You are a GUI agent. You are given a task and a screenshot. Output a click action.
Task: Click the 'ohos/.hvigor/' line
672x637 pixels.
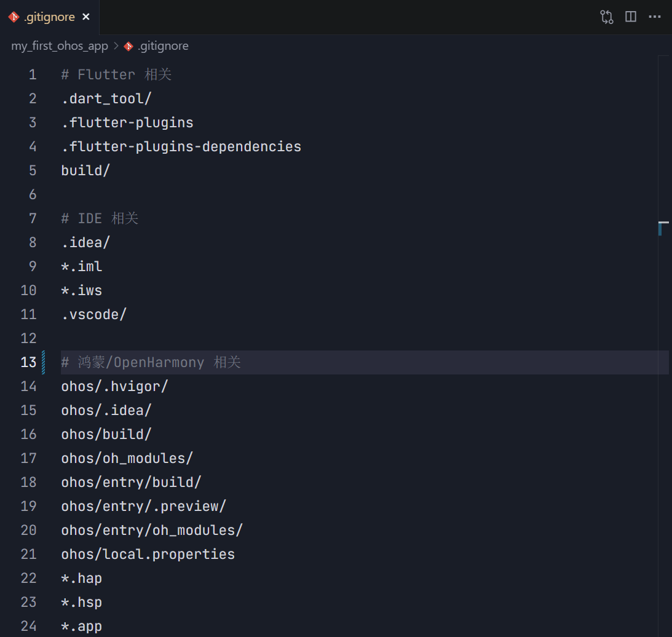[115, 386]
